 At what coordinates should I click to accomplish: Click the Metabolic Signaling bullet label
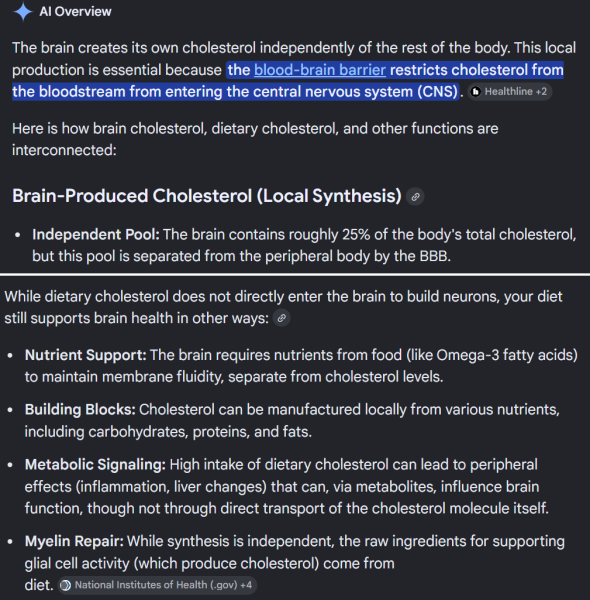[95, 465]
